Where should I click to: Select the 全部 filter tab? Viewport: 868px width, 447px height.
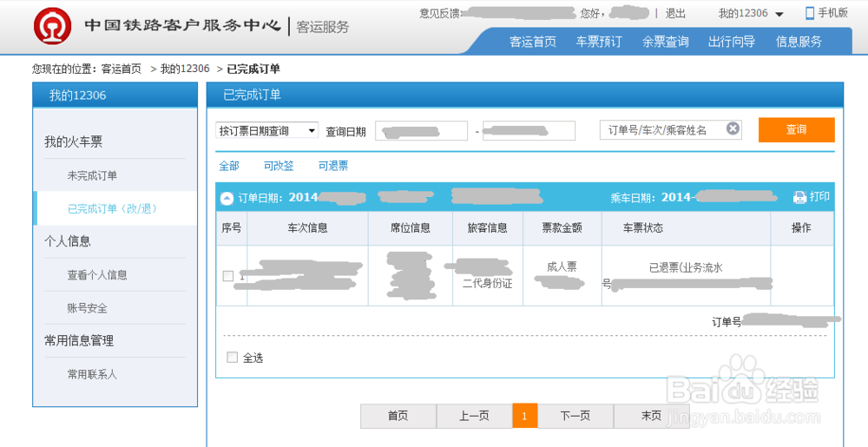pyautogui.click(x=229, y=166)
